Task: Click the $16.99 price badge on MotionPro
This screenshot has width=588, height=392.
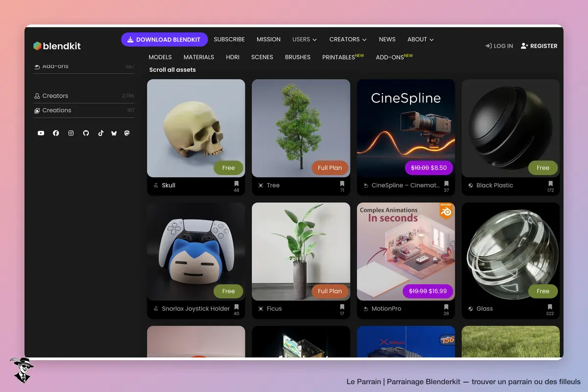Action: 429,291
